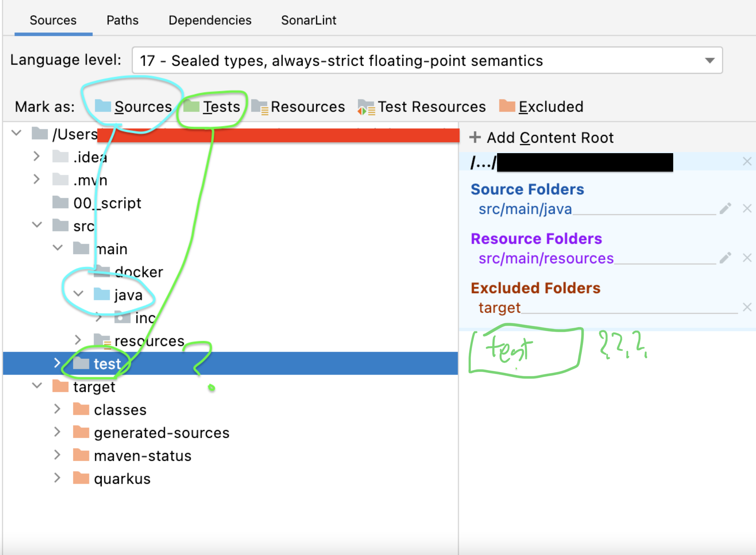Select the generated-sources folder

161,433
